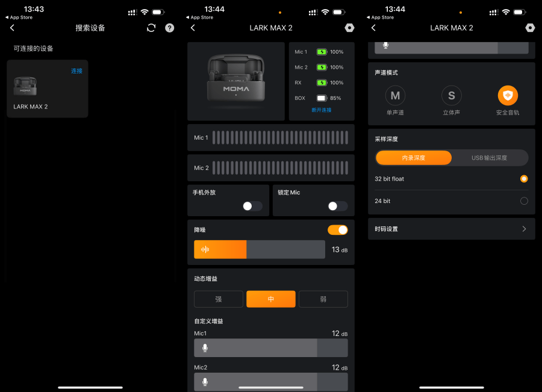Tap the cellular signal icon on the right screen
Image resolution: width=542 pixels, height=392 pixels.
tap(494, 13)
